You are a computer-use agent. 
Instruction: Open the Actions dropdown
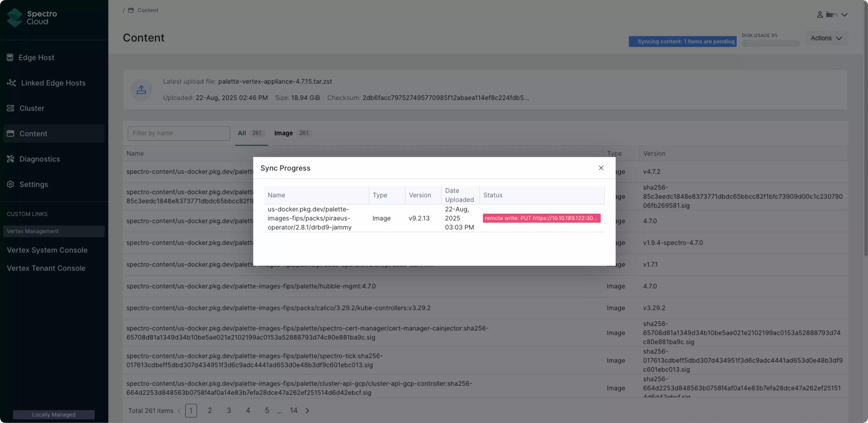tap(826, 38)
